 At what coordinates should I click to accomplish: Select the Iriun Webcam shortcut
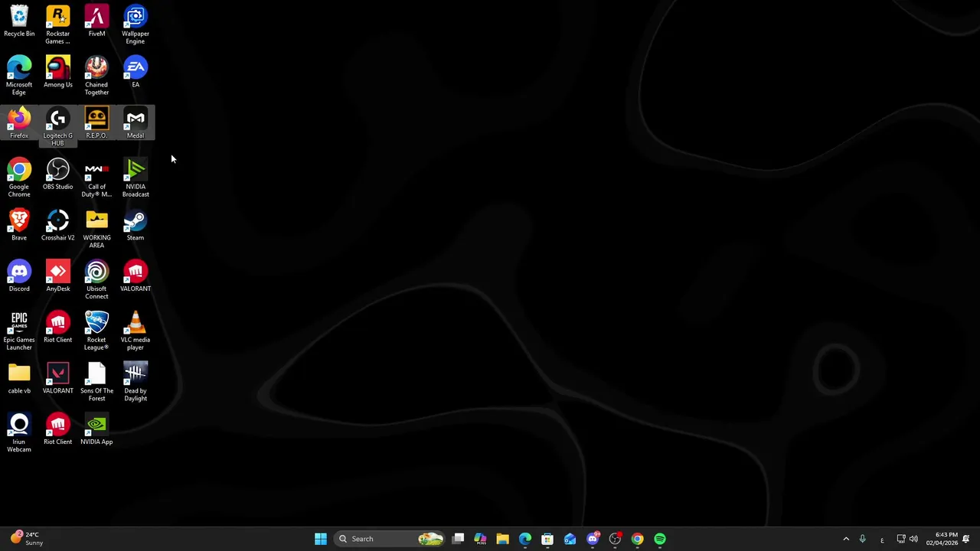tap(19, 433)
